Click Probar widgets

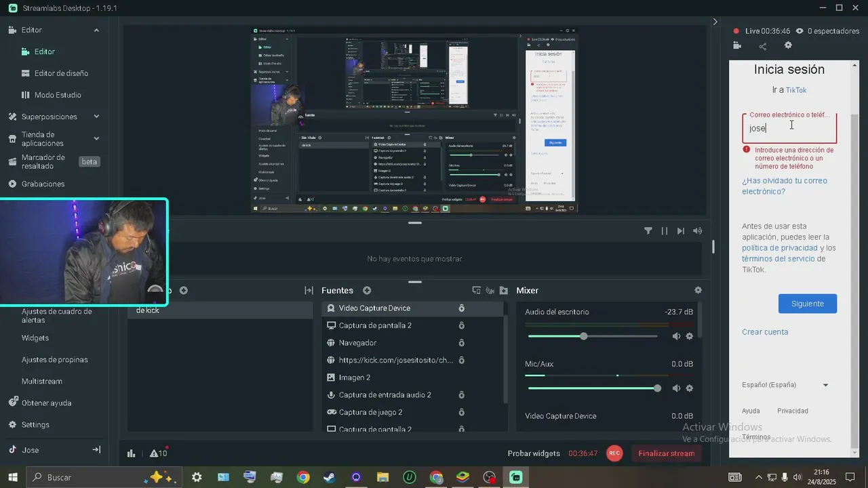point(534,453)
